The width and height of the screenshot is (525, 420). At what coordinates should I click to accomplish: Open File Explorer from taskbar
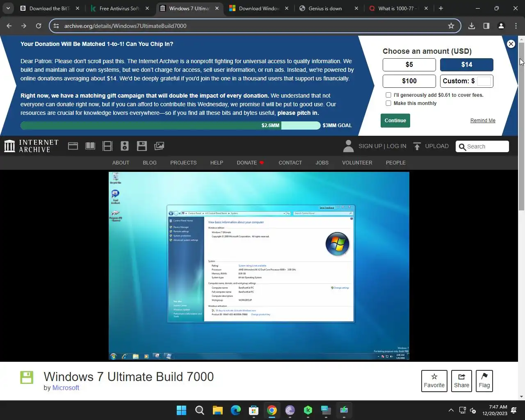click(x=218, y=410)
